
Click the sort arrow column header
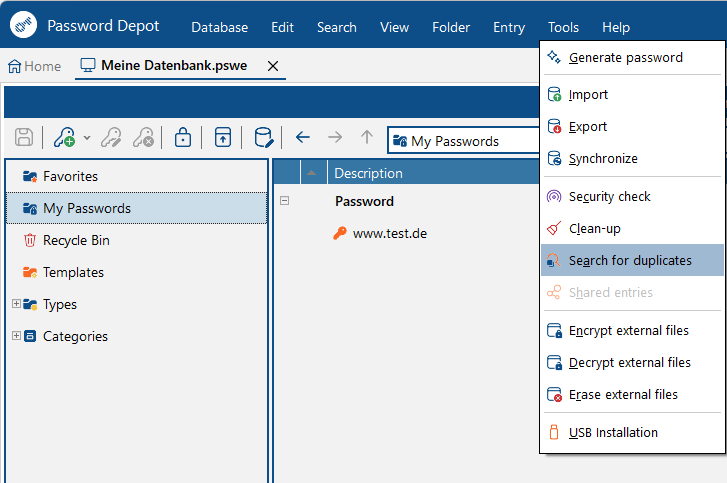(x=313, y=173)
